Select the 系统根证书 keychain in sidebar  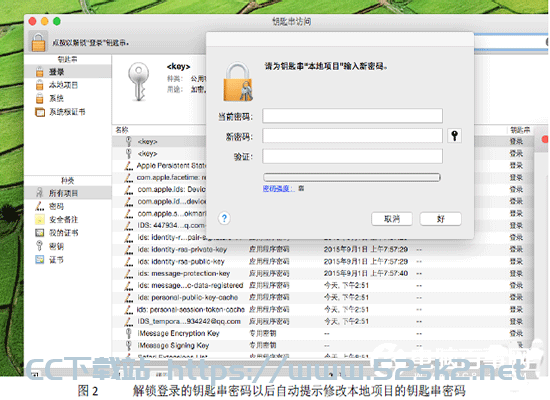[68, 112]
